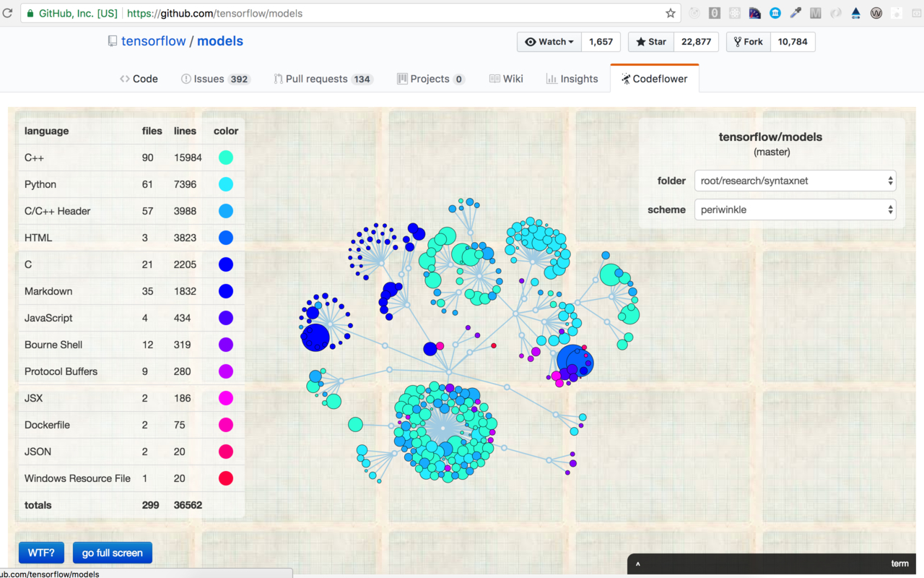
Task: Switch to the Code tab
Action: tap(139, 79)
